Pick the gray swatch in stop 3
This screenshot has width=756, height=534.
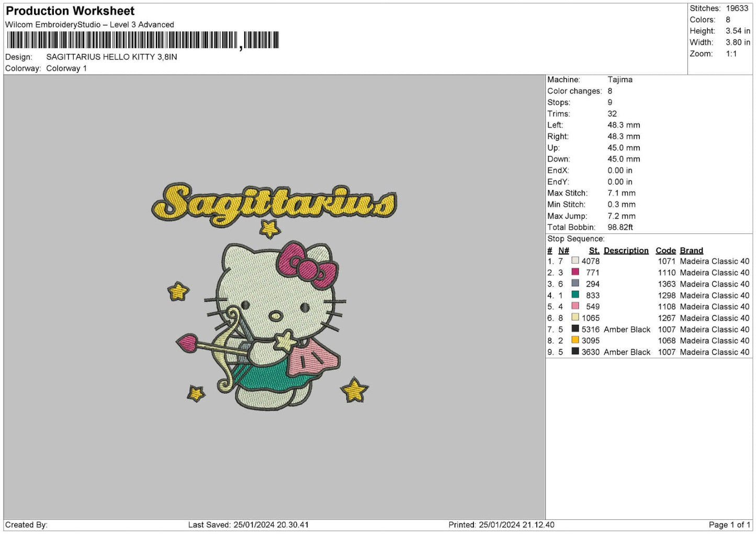pyautogui.click(x=575, y=283)
